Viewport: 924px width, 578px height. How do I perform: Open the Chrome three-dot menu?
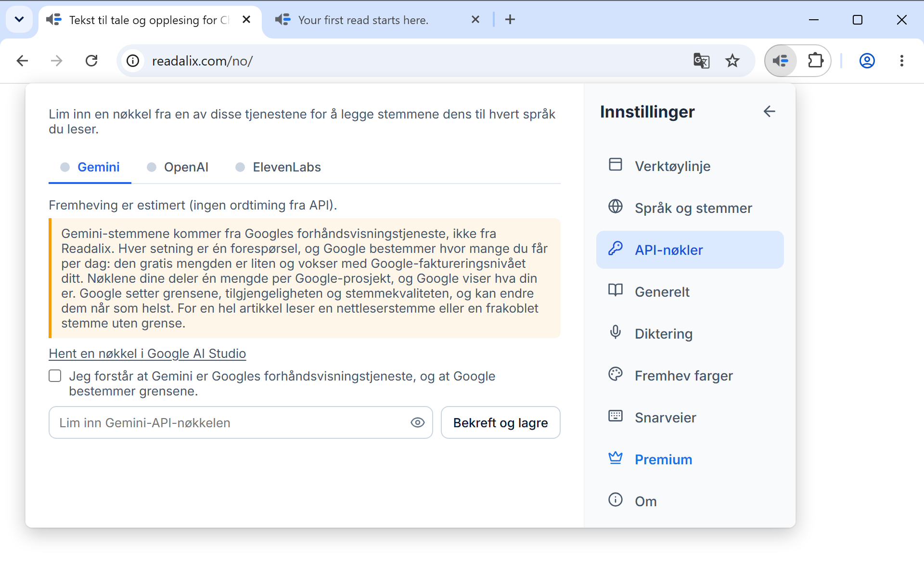(901, 61)
